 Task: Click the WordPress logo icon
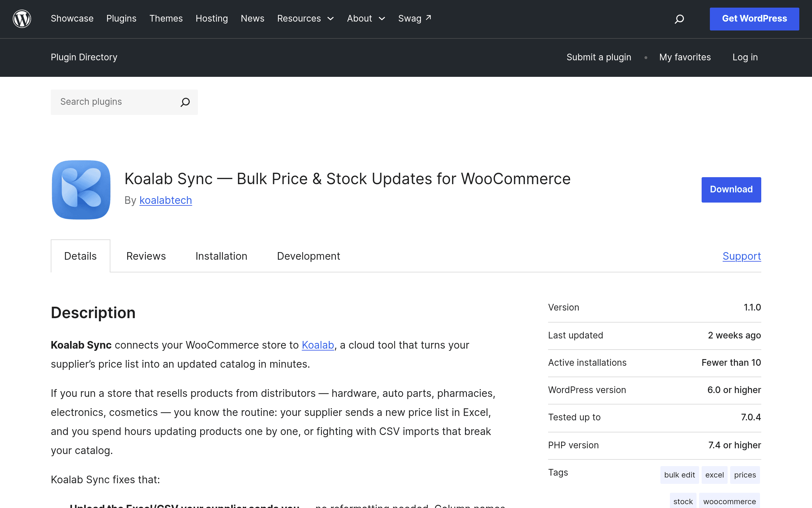[22, 18]
